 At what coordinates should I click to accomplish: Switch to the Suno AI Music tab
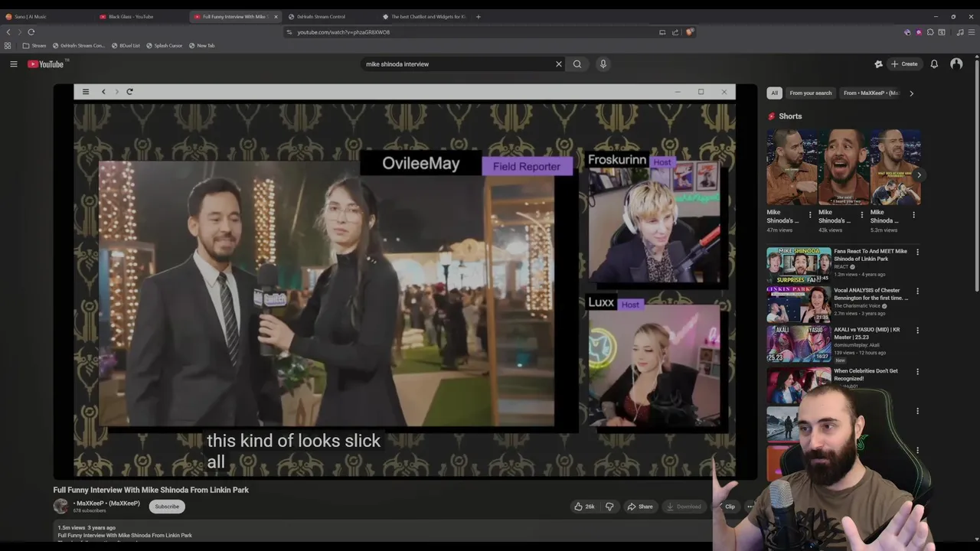pyautogui.click(x=44, y=16)
